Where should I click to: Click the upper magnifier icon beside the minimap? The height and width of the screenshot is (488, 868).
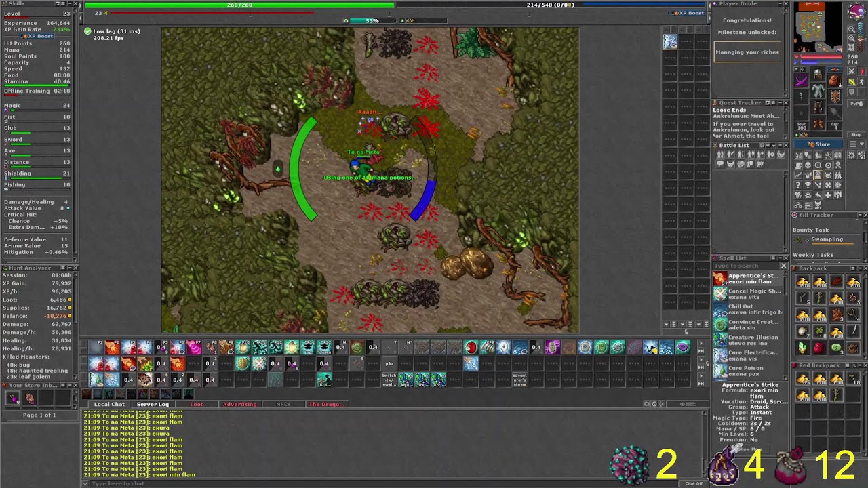[x=852, y=29]
